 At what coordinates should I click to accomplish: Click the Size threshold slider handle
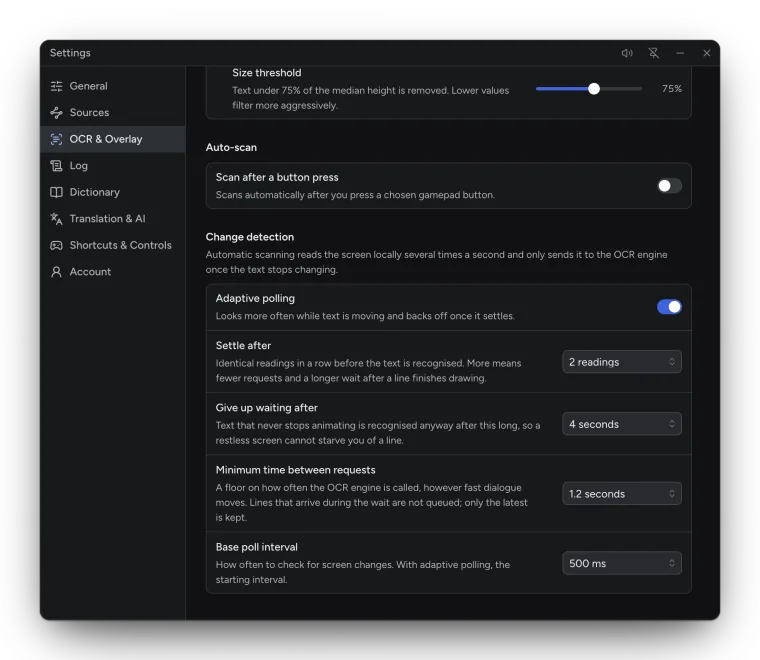click(594, 89)
